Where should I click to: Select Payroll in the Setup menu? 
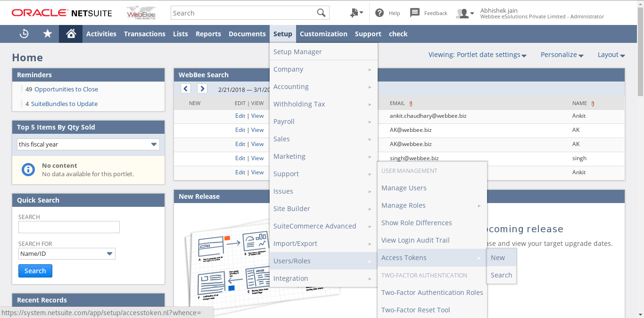(x=323, y=122)
